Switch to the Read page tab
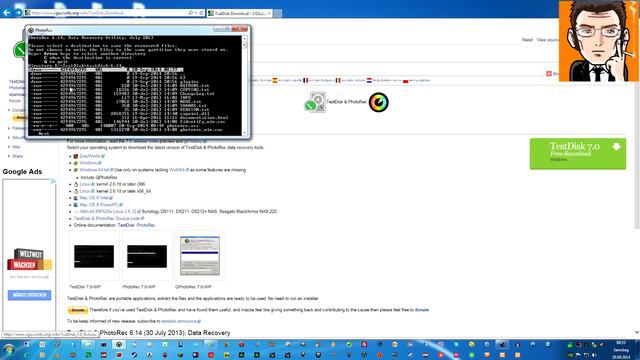The image size is (640, 360). click(527, 40)
